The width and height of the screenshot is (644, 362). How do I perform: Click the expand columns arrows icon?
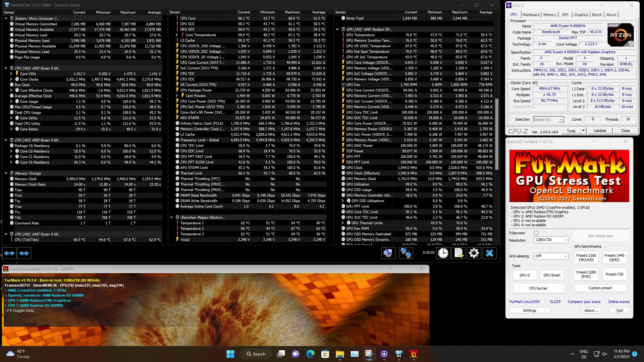[9, 253]
